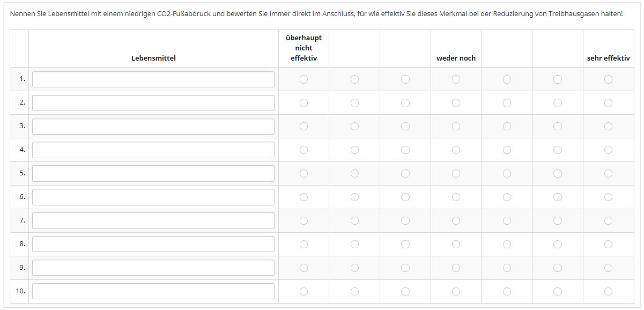The height and width of the screenshot is (310, 644).
Task: Focus the Lebensmittel input in row 8
Action: pyautogui.click(x=153, y=245)
